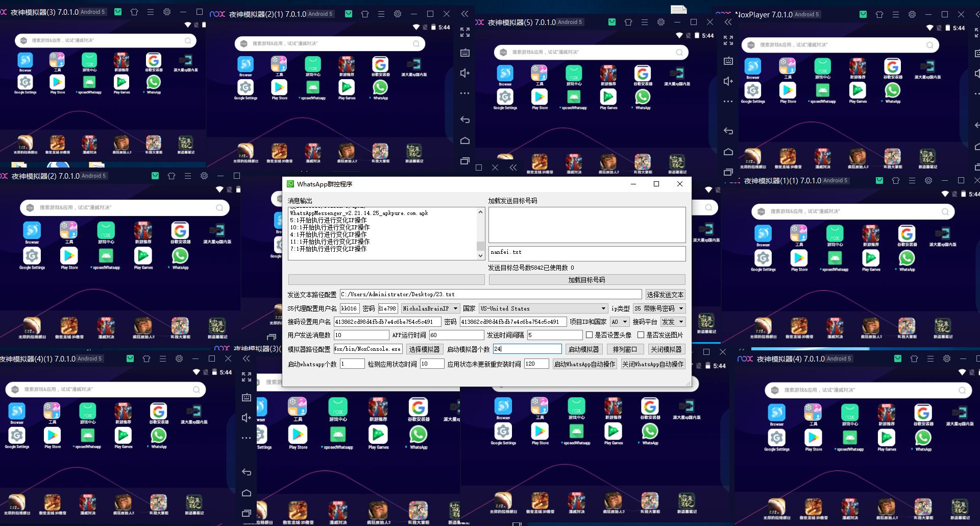Open 游戏中心 in the 夜神模拟器(2) window
Screen dimensions: 980x526
(106, 230)
